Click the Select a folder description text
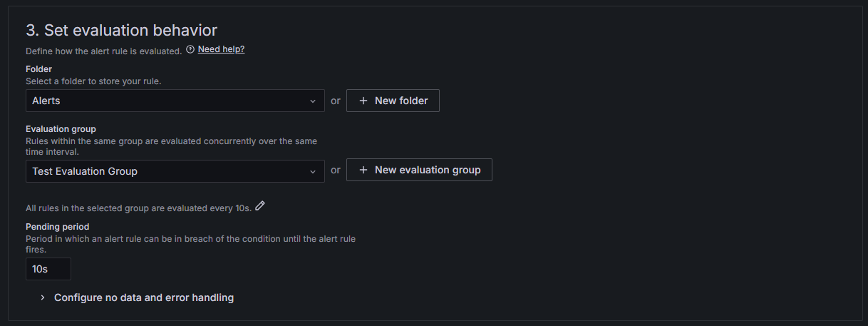 tap(93, 81)
